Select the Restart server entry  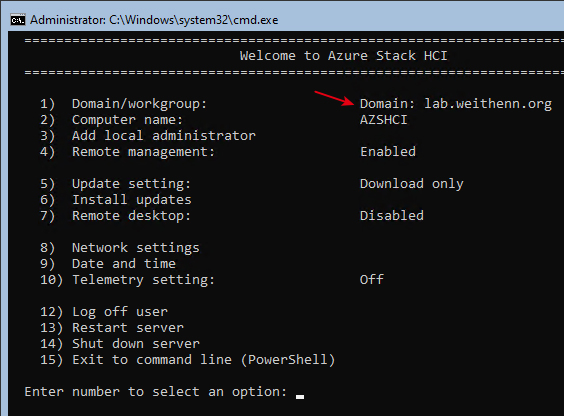112,328
